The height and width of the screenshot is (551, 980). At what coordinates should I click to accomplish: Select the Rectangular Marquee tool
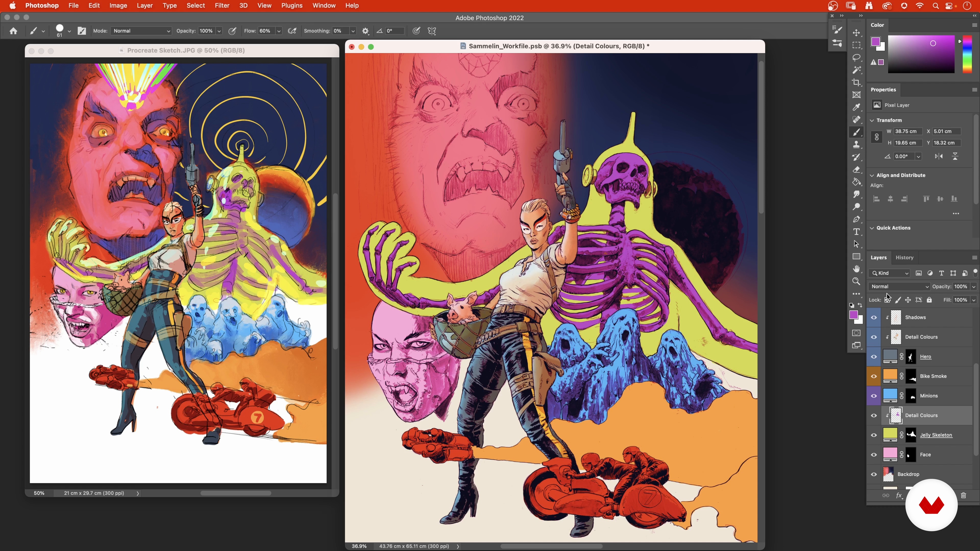click(856, 45)
